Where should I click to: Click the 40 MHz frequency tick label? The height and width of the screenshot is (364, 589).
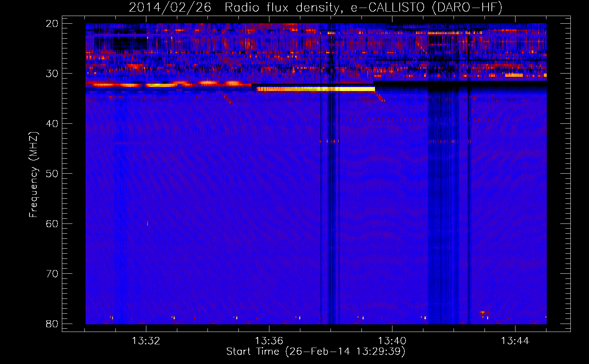coord(52,124)
